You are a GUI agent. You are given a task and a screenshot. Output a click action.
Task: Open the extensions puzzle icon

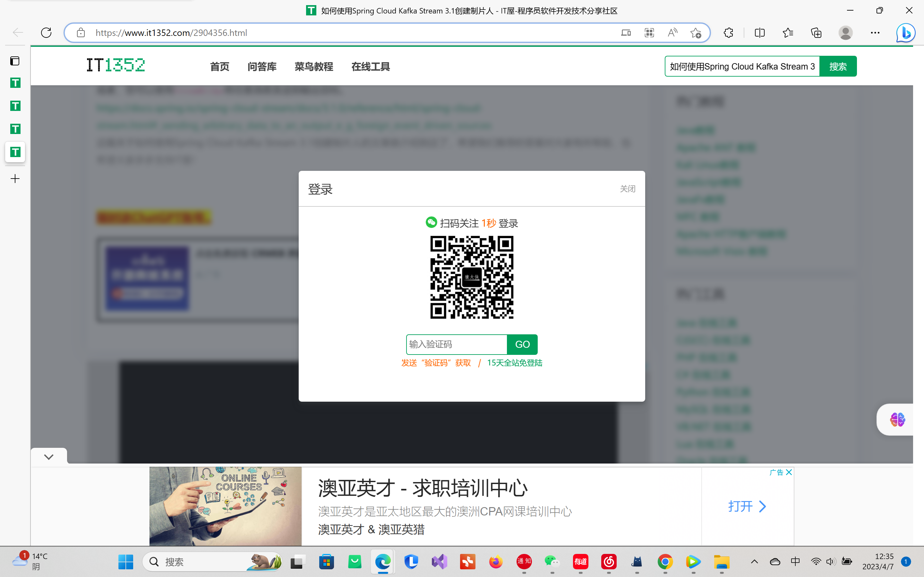(728, 33)
